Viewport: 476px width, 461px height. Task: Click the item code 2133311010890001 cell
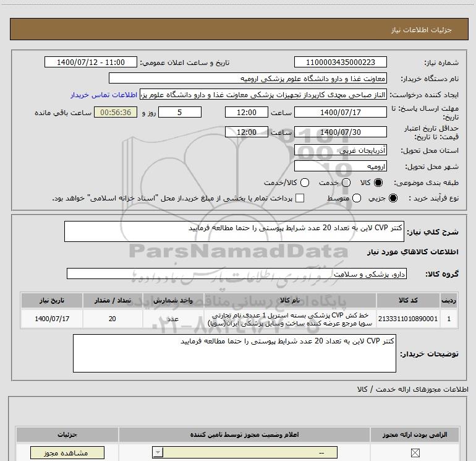[x=411, y=319]
